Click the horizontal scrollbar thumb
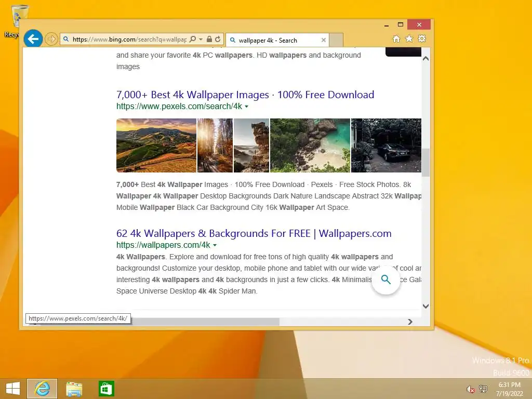 (x=205, y=322)
